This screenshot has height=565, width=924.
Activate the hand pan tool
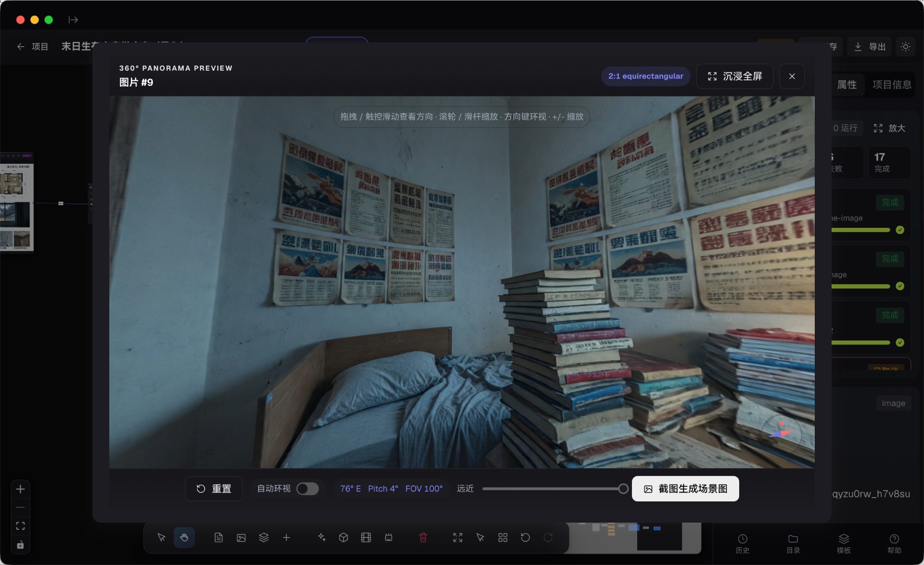(x=184, y=538)
